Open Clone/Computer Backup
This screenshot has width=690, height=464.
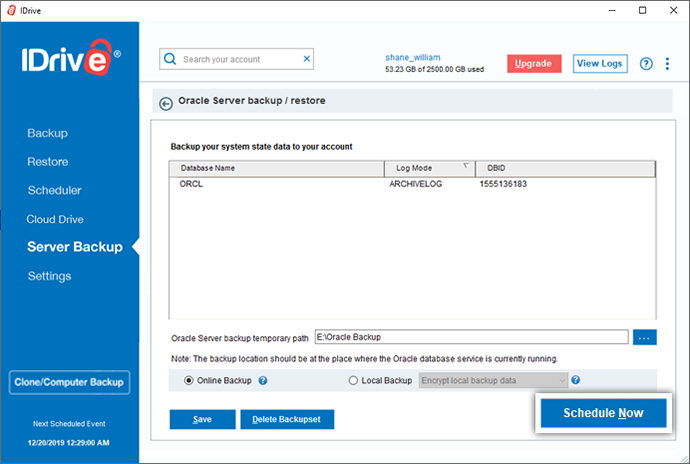point(69,382)
